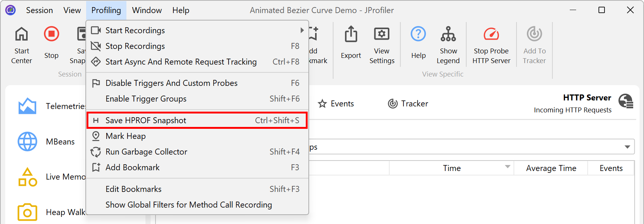The height and width of the screenshot is (224, 644).
Task: Expand the Start Recordings submenu arrow
Action: (x=302, y=30)
